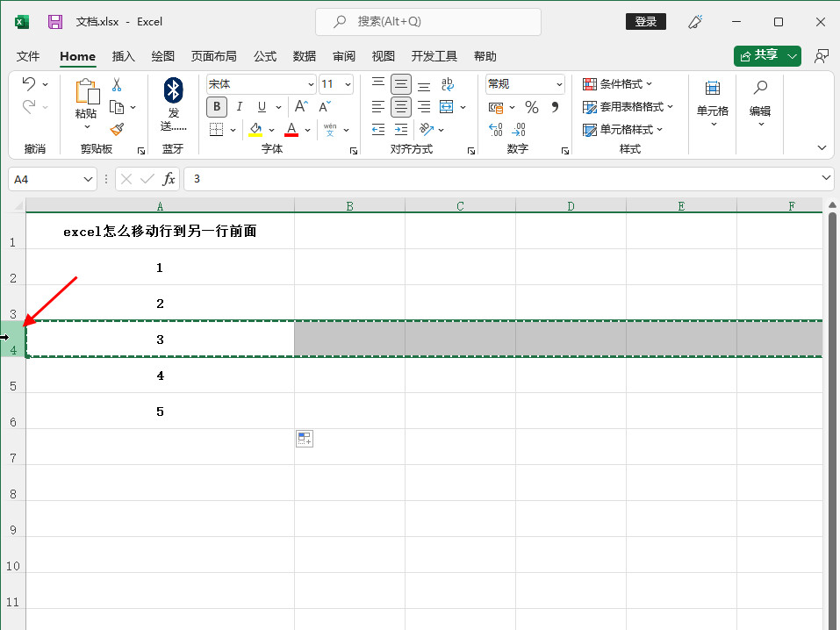Toggle Italic formatting
Image resolution: width=840 pixels, height=630 pixels.
[240, 106]
